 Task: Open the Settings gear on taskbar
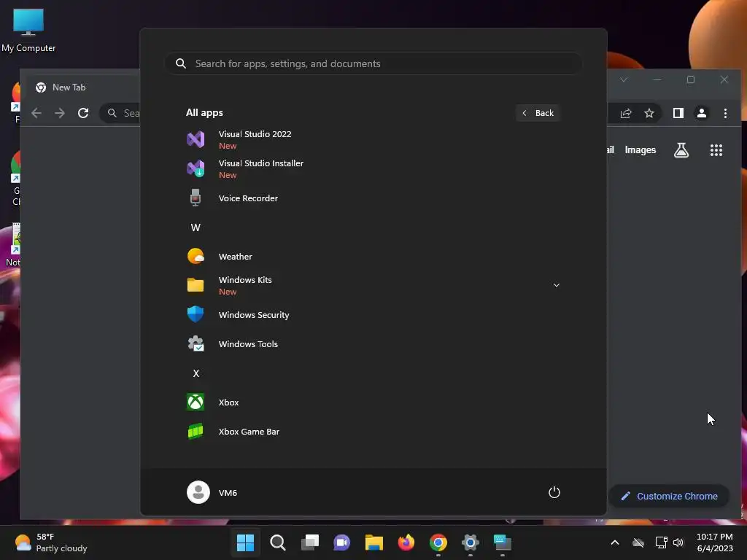pos(471,542)
